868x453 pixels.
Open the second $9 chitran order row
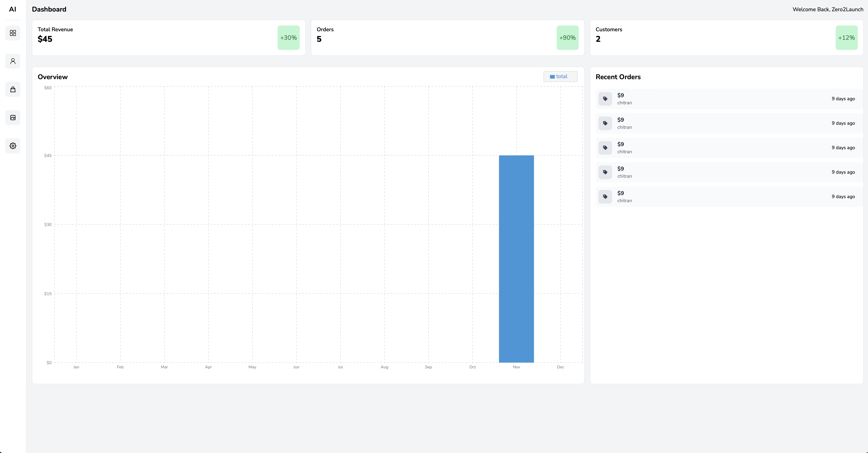[x=728, y=123]
